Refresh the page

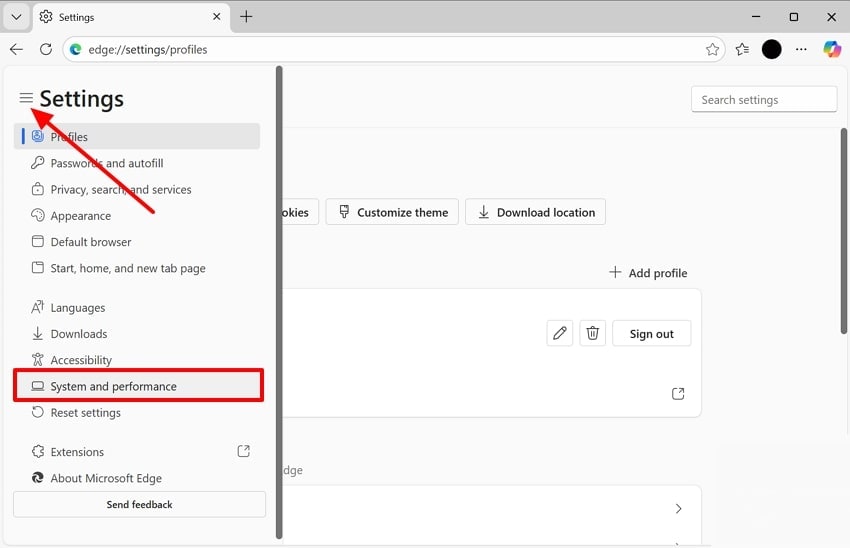point(46,49)
